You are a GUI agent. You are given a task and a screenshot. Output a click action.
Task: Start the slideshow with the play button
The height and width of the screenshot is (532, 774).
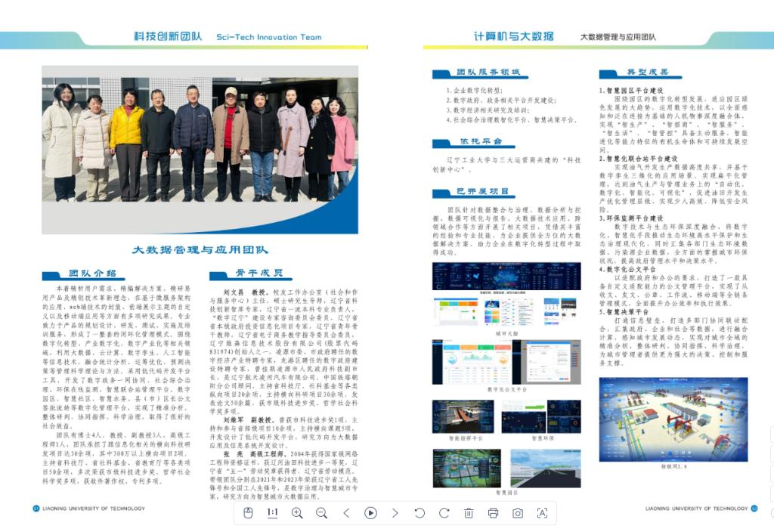(x=370, y=512)
